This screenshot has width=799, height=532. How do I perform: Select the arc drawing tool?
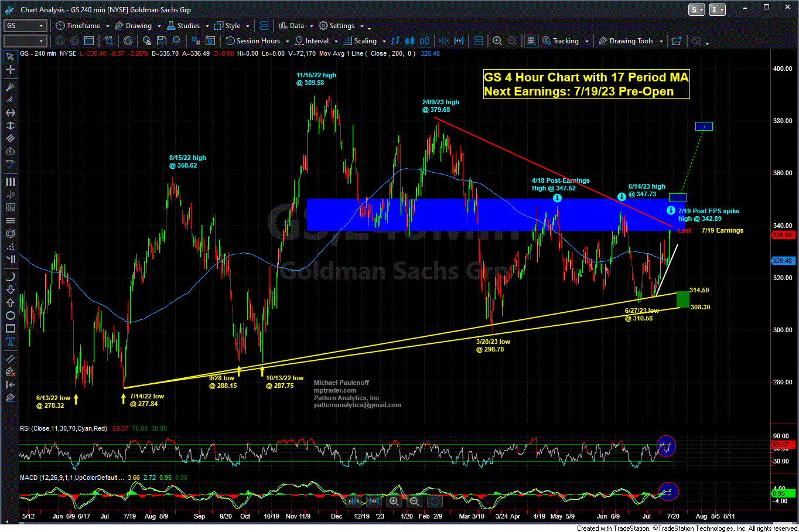tap(10, 277)
